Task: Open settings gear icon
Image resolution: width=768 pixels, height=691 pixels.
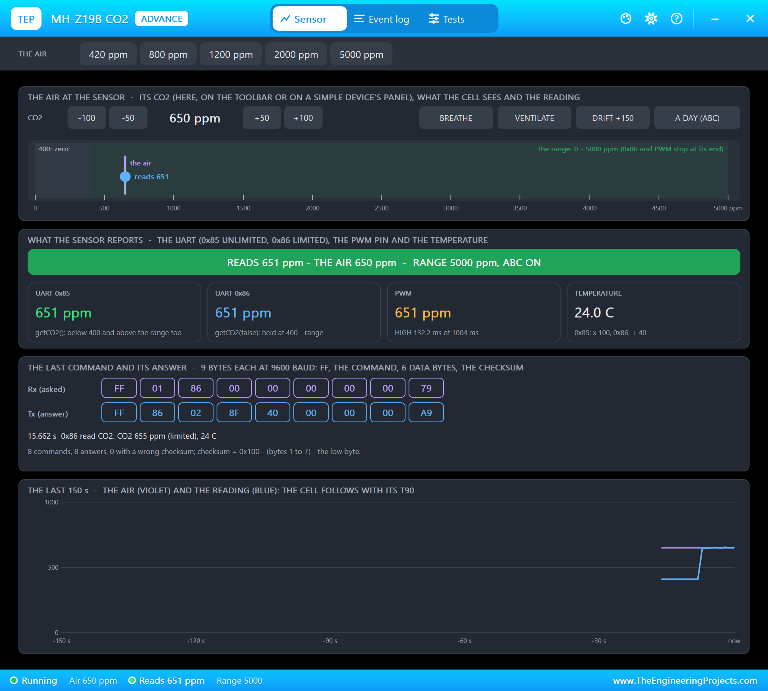Action: point(651,19)
